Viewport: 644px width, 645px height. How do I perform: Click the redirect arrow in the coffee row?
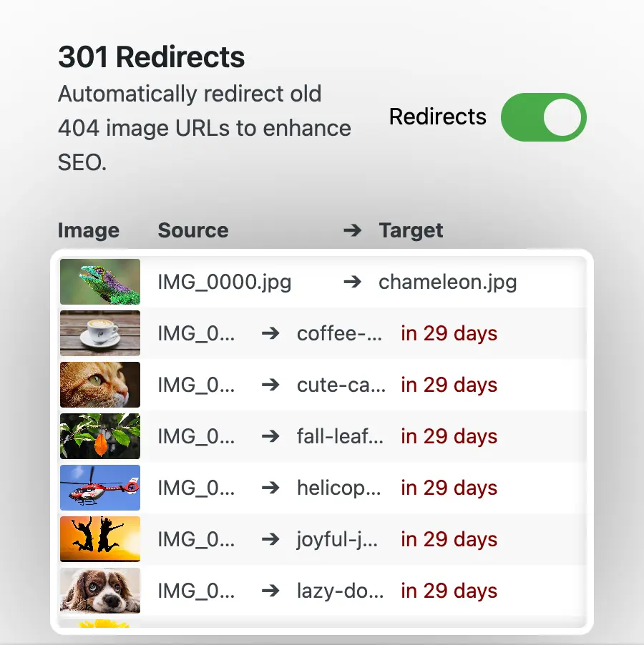click(270, 333)
